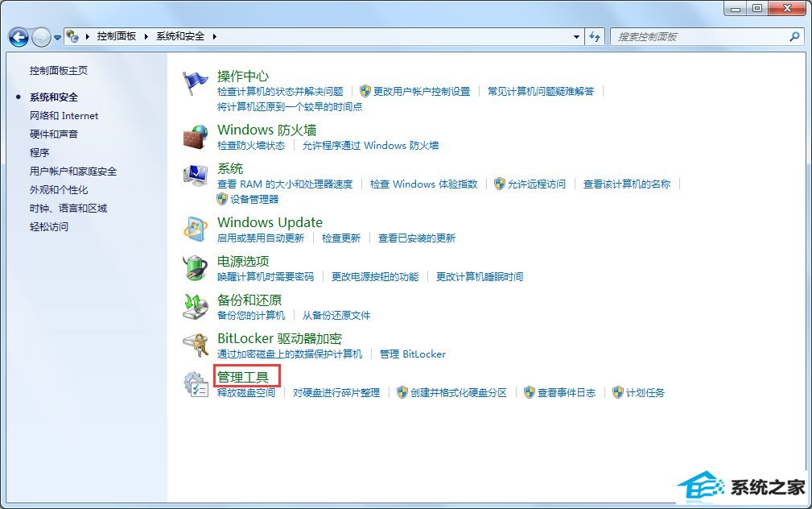Open 将计算机还原到一个较早的时间点
This screenshot has height=509, width=812.
click(x=290, y=107)
